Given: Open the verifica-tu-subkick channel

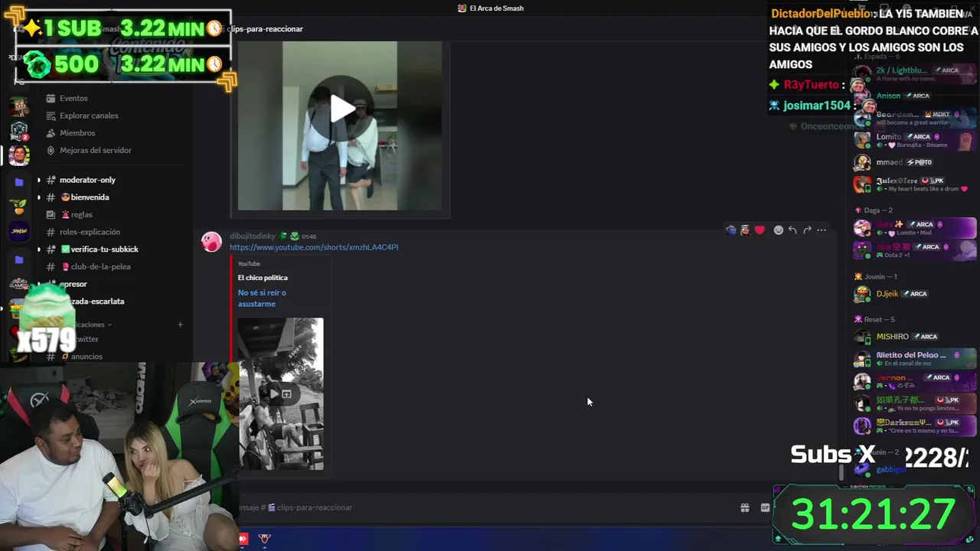Looking at the screenshot, I should pyautogui.click(x=104, y=249).
